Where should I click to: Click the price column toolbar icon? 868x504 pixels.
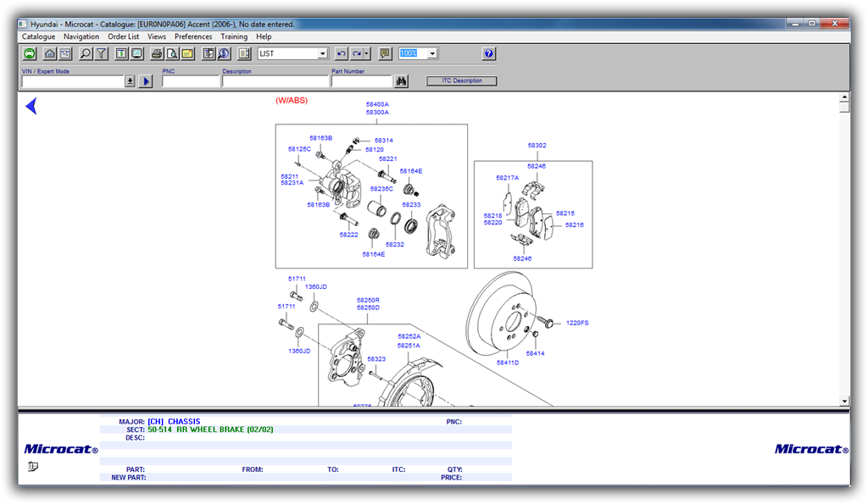tap(121, 53)
